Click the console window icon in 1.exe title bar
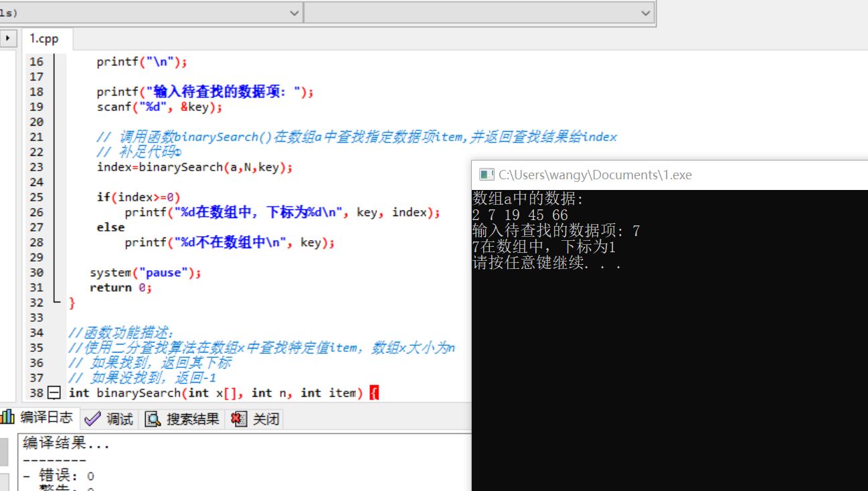This screenshot has height=491, width=868. pos(487,175)
